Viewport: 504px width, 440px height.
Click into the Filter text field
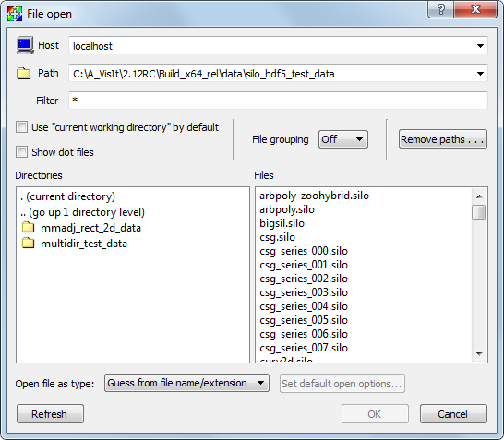(x=278, y=101)
